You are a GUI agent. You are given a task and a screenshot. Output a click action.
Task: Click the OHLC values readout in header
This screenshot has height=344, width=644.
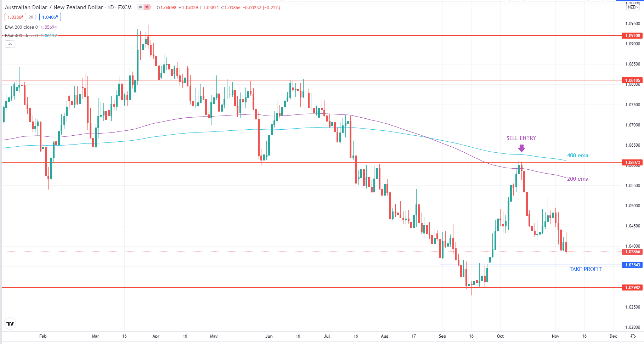(x=218, y=7)
